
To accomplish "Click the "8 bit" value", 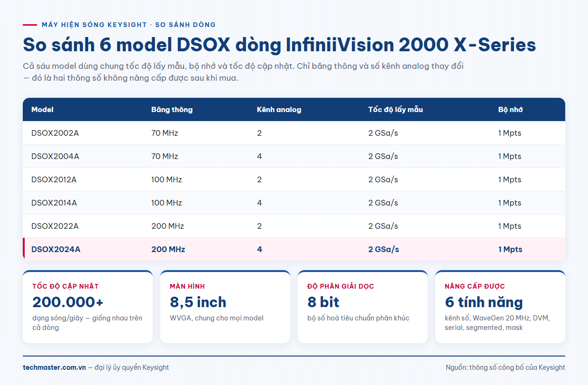I will [x=323, y=302].
